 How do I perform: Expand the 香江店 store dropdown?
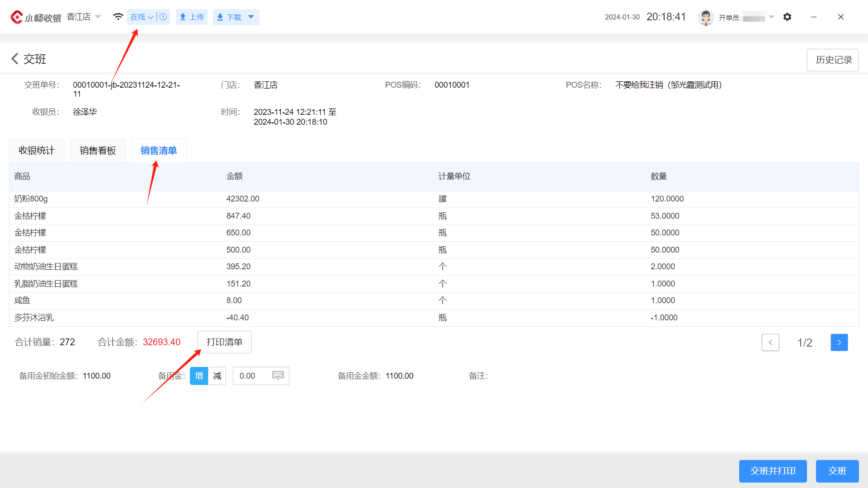98,17
